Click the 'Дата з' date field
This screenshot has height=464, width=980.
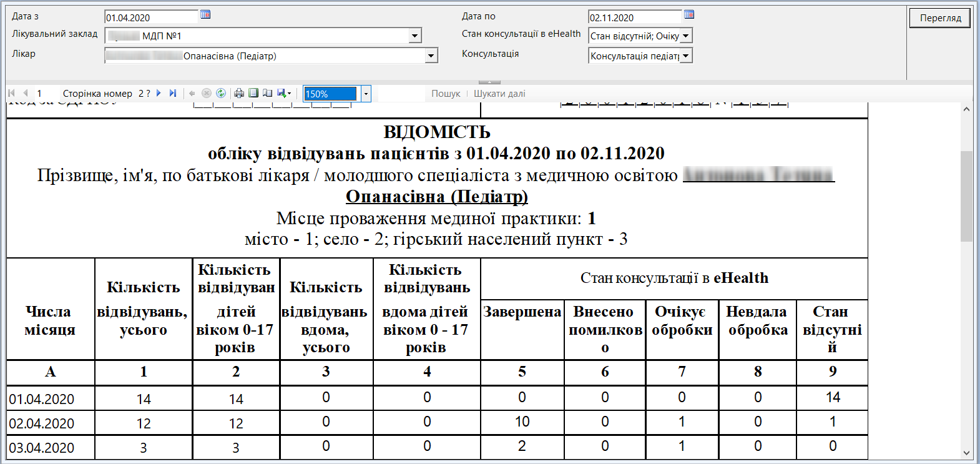tap(151, 17)
